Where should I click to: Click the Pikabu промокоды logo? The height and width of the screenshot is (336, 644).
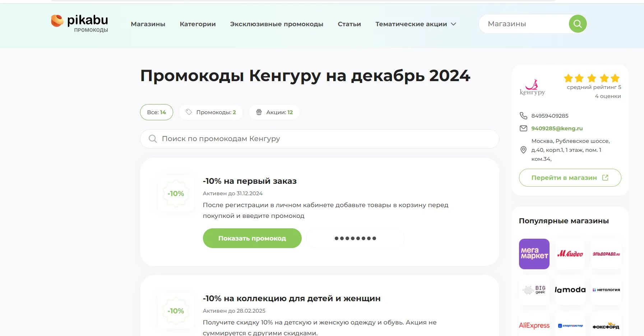coord(80,23)
